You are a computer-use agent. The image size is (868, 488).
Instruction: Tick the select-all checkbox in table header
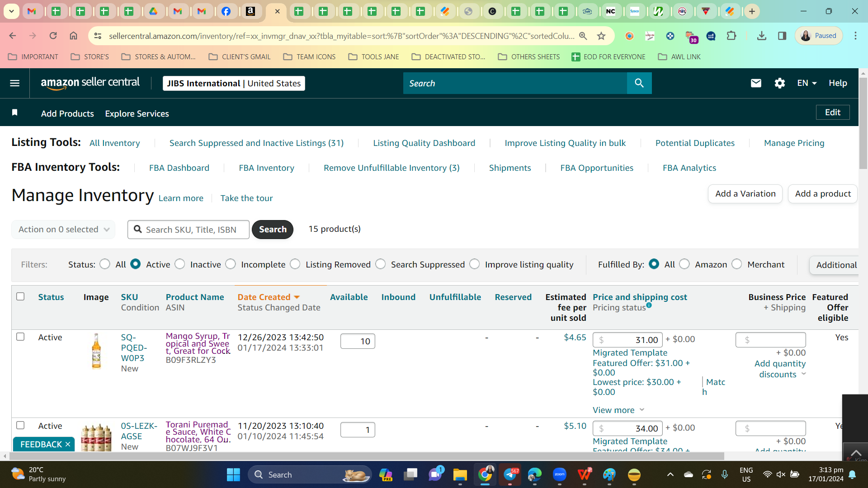pyautogui.click(x=20, y=296)
